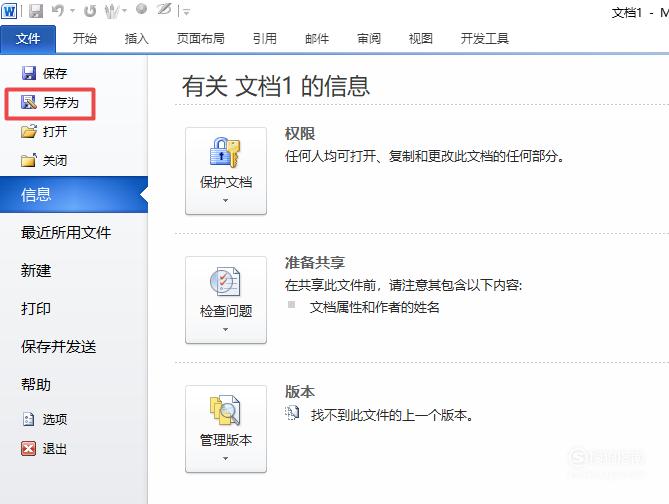This screenshot has height=504, width=669.
Task: Choose 关闭 in the file menu
Action: 55,160
